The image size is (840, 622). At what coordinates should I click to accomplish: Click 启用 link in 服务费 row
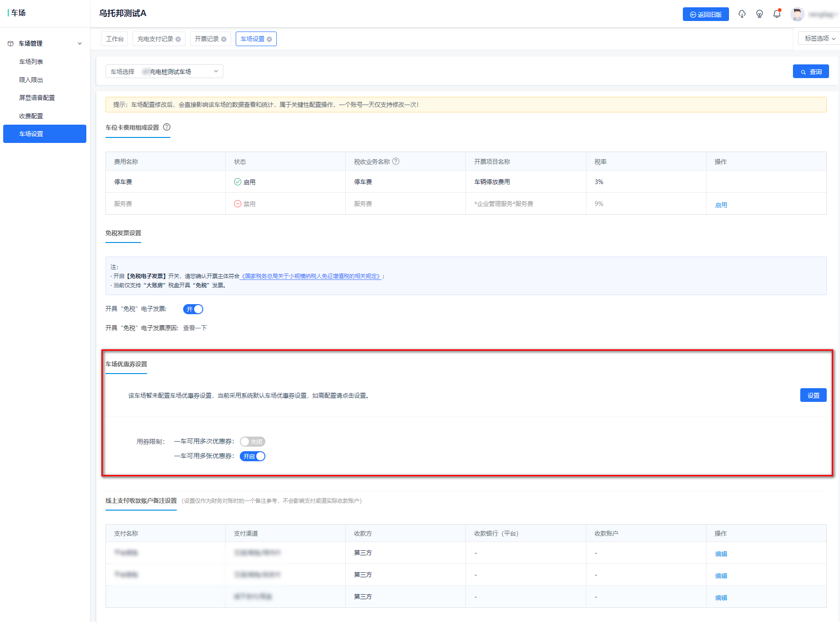click(x=721, y=205)
